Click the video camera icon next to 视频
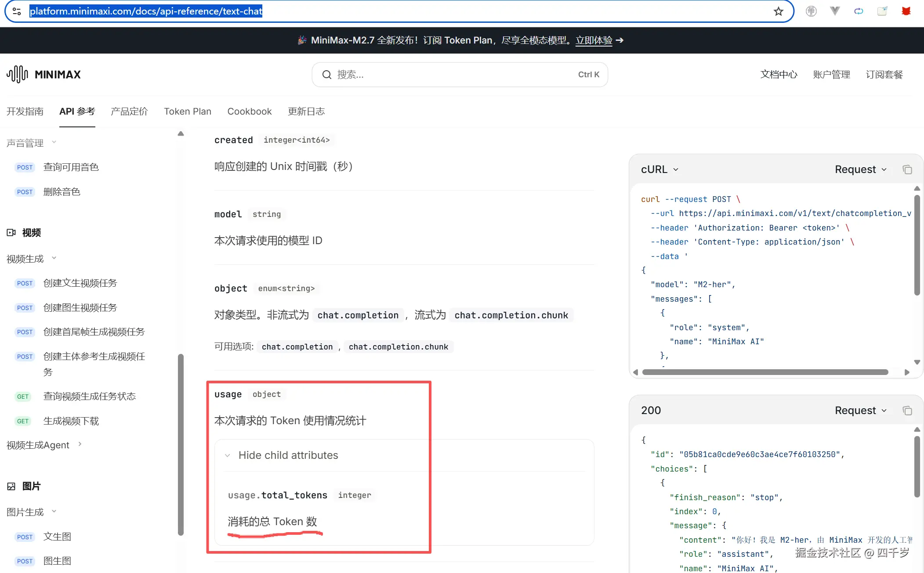Viewport: 924px width, 573px height. click(x=11, y=233)
